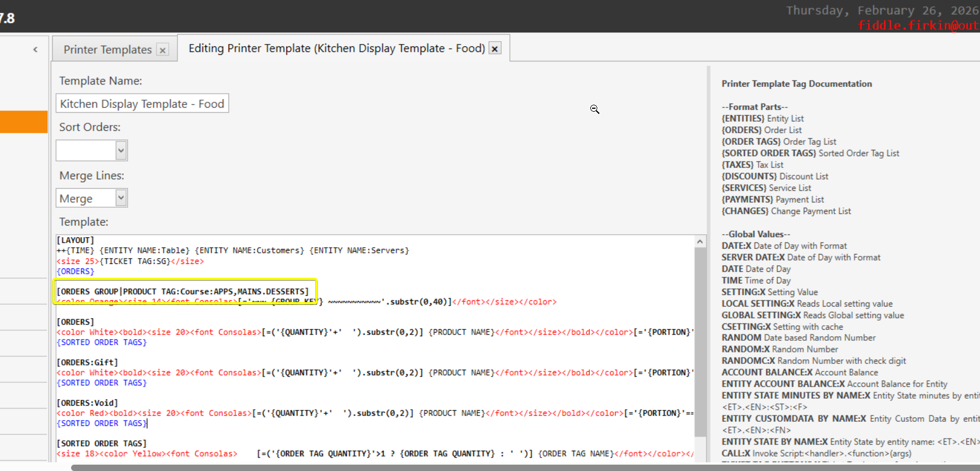Screen dimensions: 980x471
Task: Click the template editor's scroll-up arrow
Action: (700, 242)
